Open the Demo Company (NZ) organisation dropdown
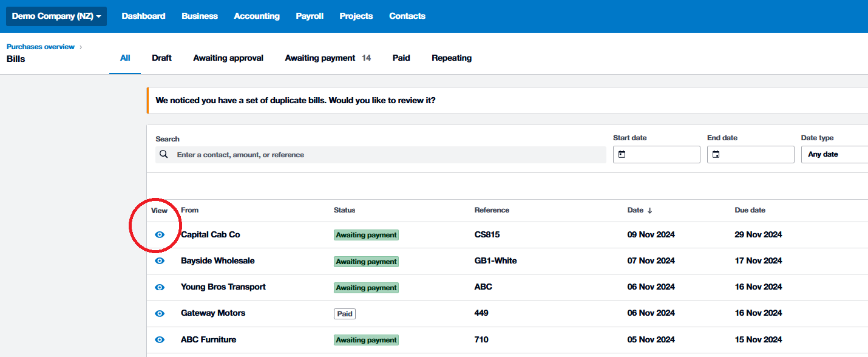 [x=56, y=16]
